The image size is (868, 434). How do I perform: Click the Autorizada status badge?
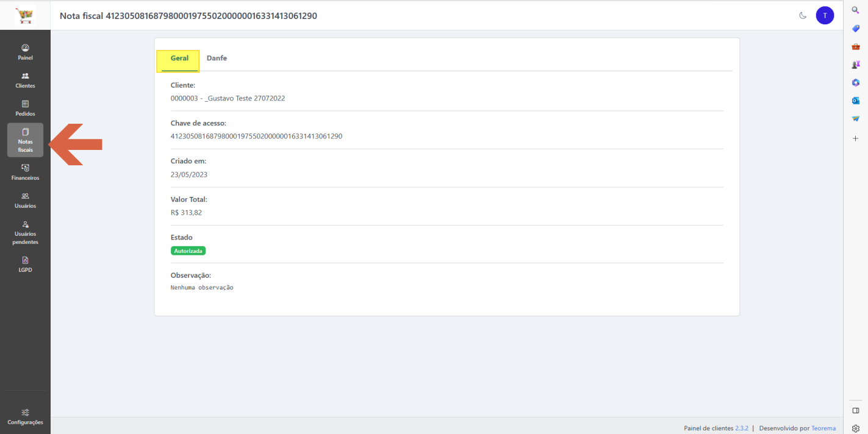click(x=188, y=251)
